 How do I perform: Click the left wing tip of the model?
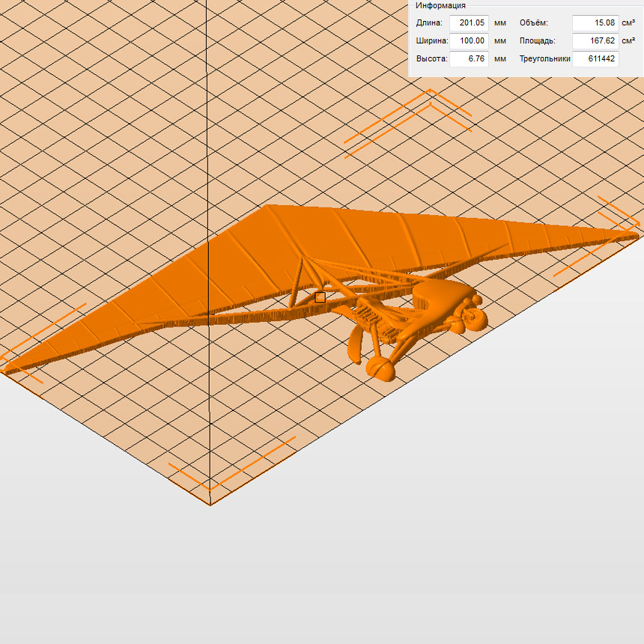[10, 367]
